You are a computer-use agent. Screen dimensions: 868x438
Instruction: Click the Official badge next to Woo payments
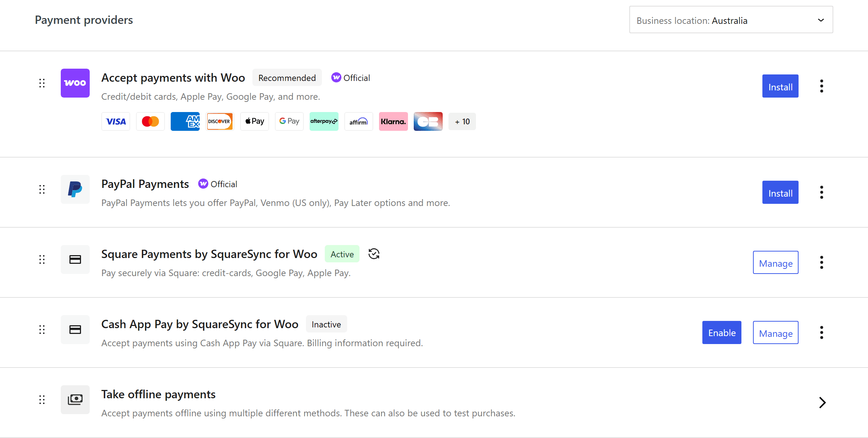(350, 78)
